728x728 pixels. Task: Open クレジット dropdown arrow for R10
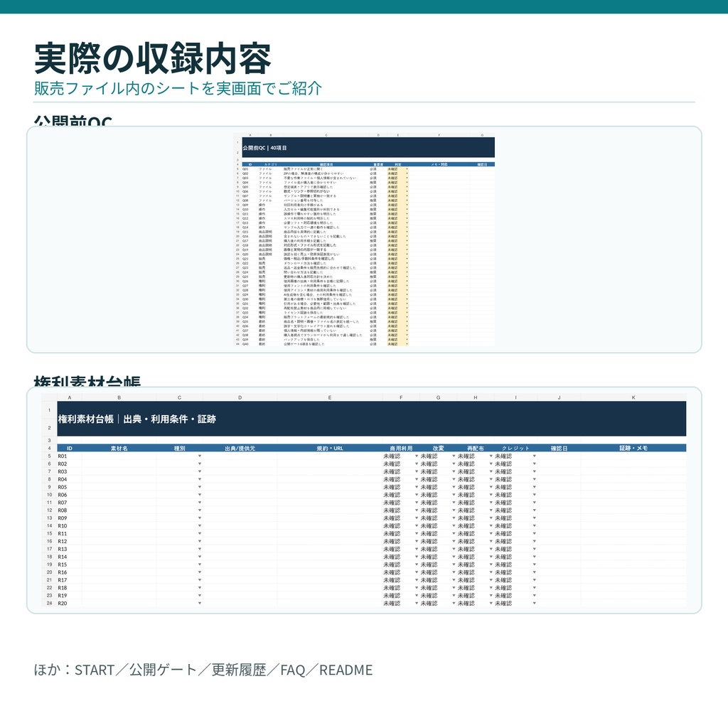[x=535, y=525]
